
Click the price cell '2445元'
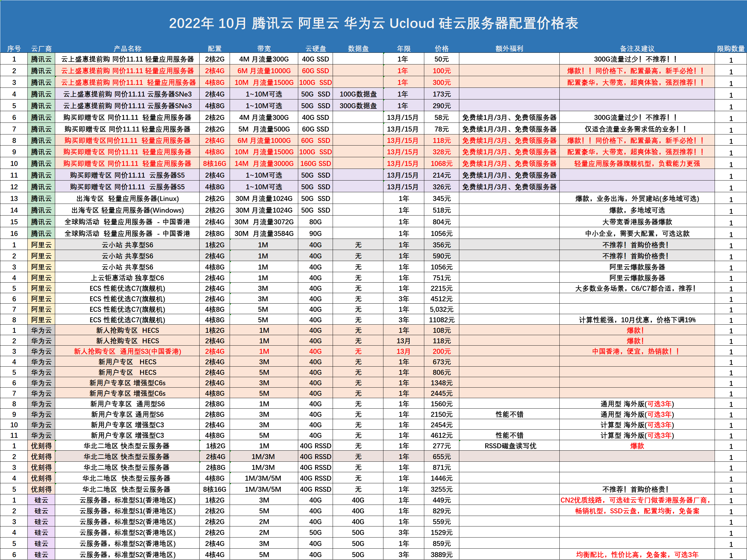(441, 393)
